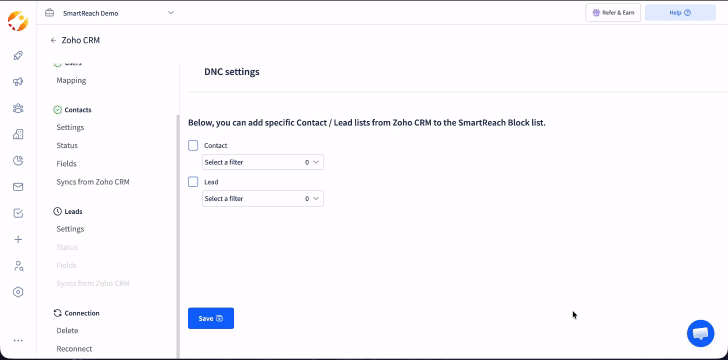Screen dimensions: 728x360
Task: Open Fields under Contacts
Action: click(x=66, y=164)
